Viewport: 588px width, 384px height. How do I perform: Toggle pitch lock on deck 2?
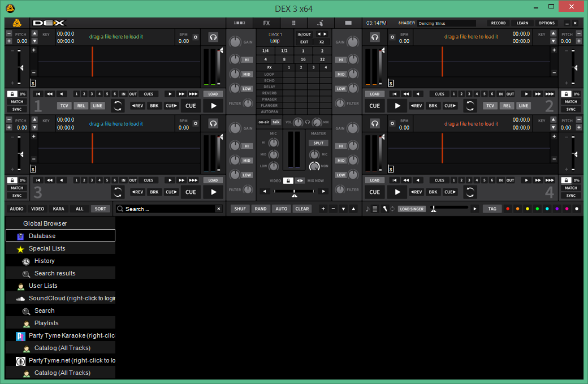pyautogui.click(x=566, y=94)
